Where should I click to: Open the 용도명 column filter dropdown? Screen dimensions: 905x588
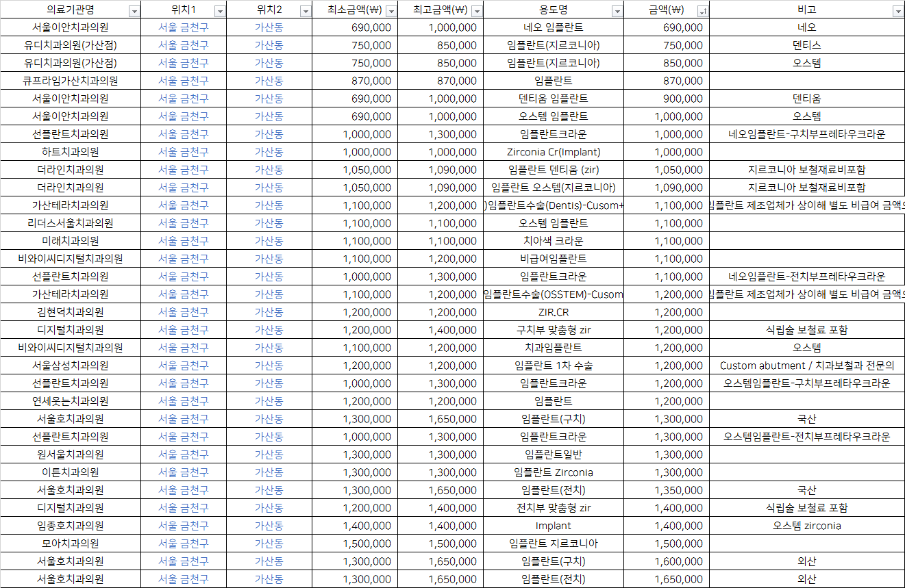pyautogui.click(x=617, y=11)
